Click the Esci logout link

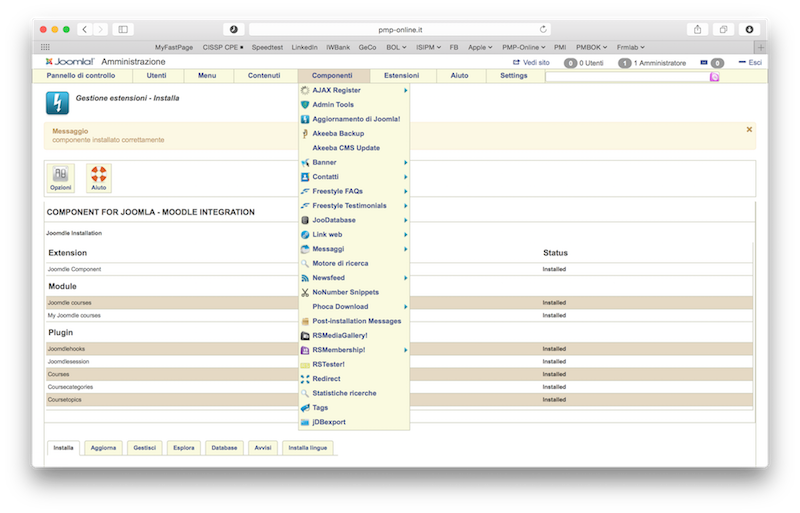point(755,62)
